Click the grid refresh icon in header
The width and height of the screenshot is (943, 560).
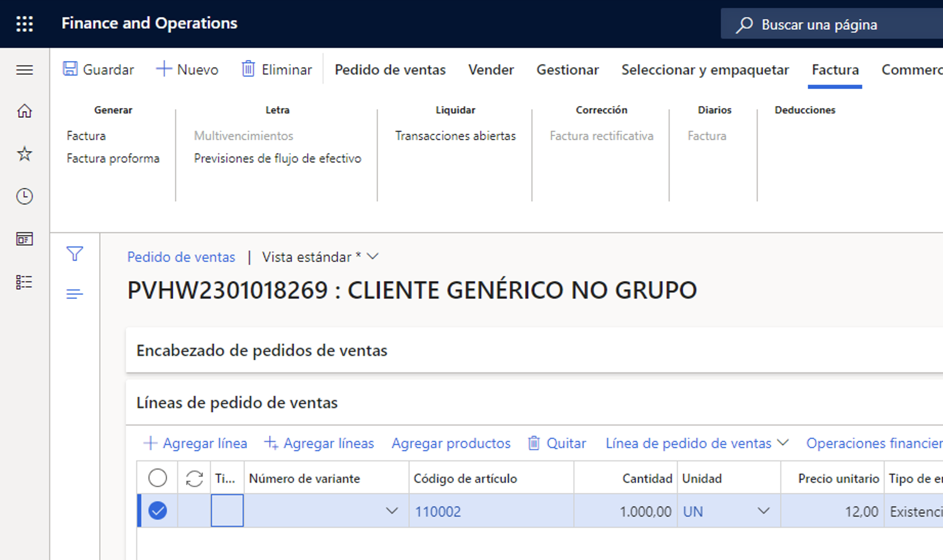pyautogui.click(x=194, y=479)
